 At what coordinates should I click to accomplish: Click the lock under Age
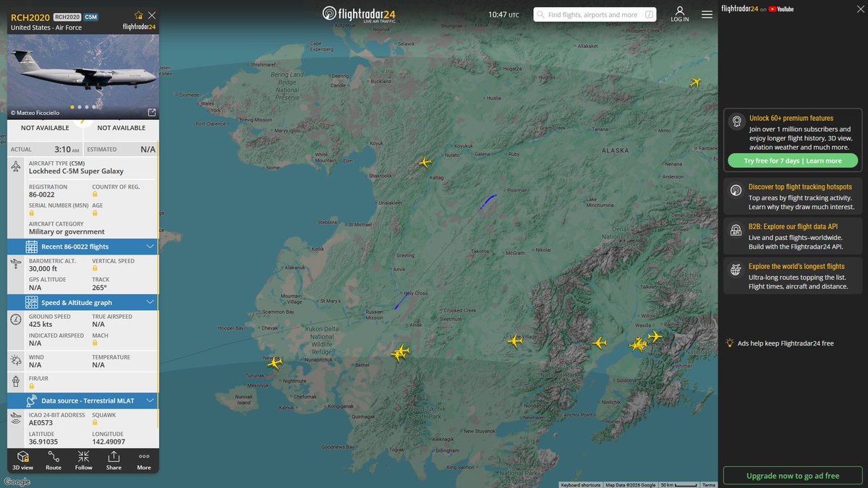(95, 213)
